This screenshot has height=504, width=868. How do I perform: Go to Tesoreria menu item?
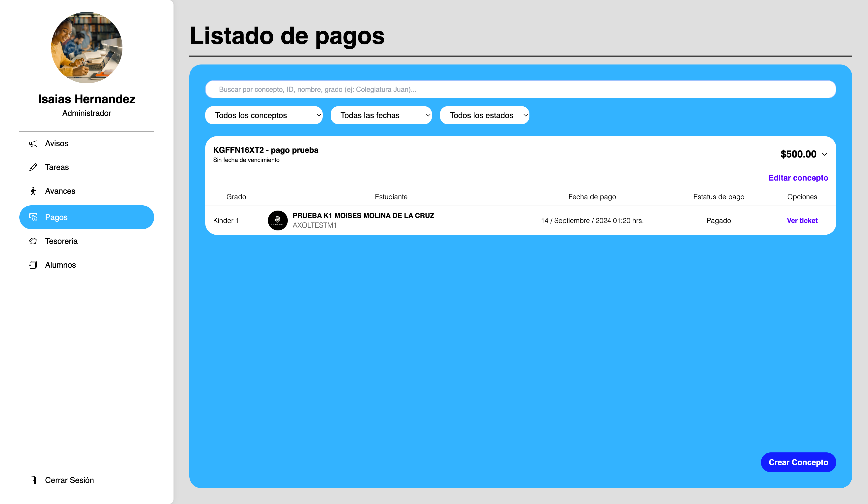pos(61,241)
